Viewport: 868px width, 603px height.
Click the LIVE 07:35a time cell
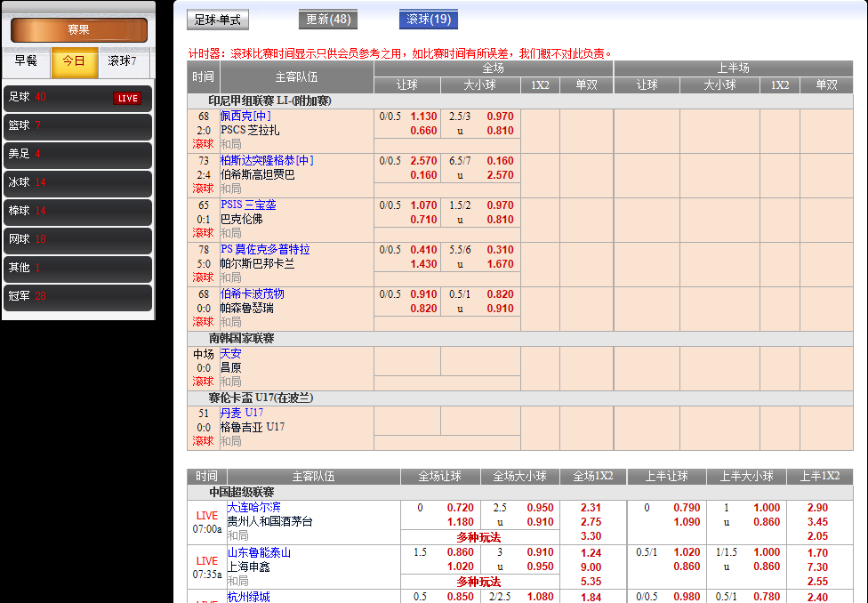tap(207, 567)
